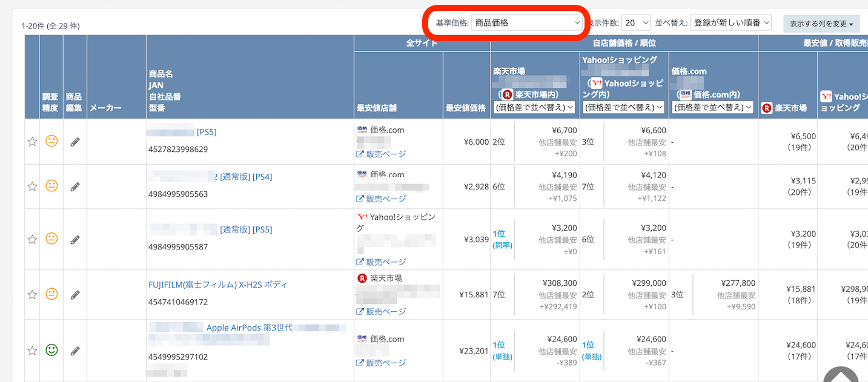Viewport: 868px width, 382px height.
Task: Toggle the star for JAN 4527823998629
Action: (32, 142)
